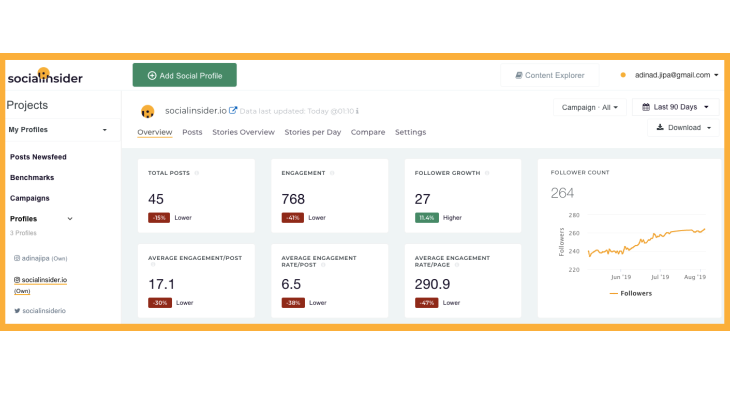Click the 6.5 engagement rate value
This screenshot has height=400, width=730.
point(291,284)
